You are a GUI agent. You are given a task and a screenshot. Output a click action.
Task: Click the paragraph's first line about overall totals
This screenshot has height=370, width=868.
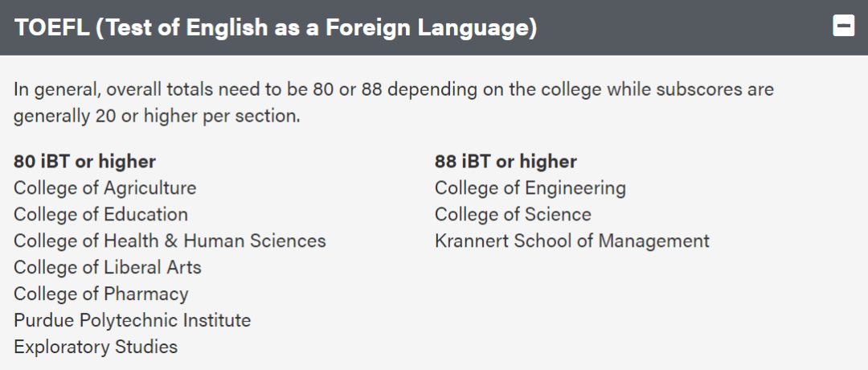pos(394,90)
